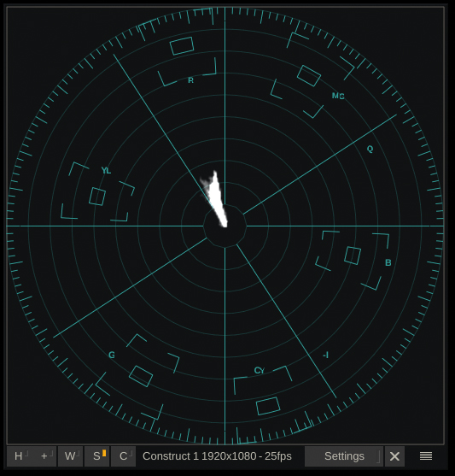
Task: Click the small cyan (CY) target box
Action: click(x=268, y=406)
